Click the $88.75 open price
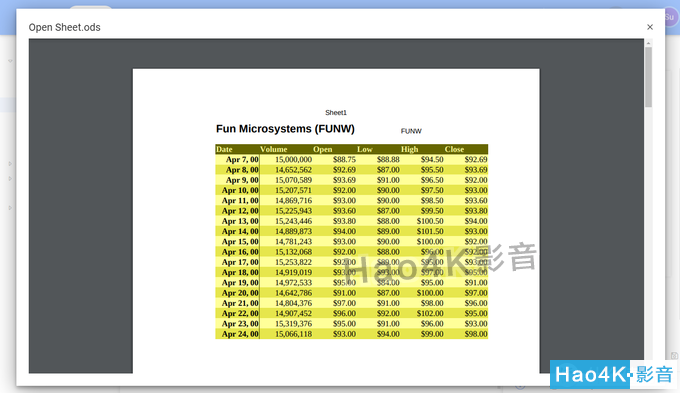680x393 pixels. pos(344,160)
